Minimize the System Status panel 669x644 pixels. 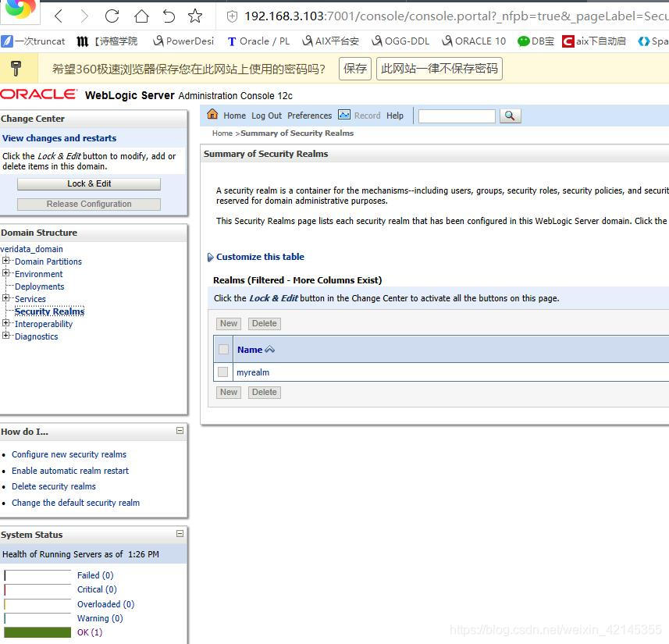[x=180, y=533]
